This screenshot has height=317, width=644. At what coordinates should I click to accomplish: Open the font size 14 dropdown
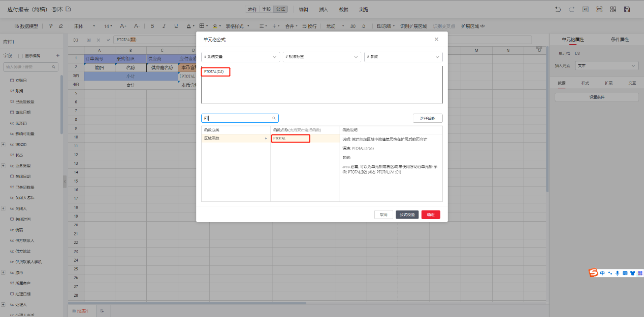tap(109, 26)
